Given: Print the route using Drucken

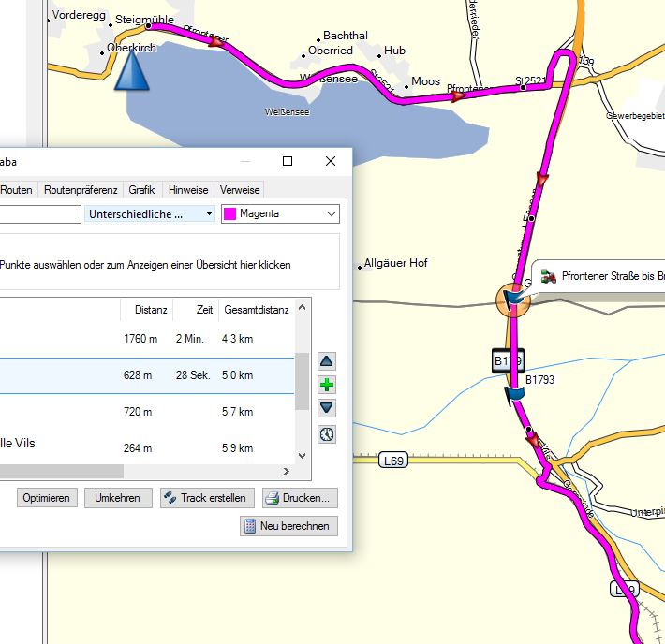Looking at the screenshot, I should [x=299, y=498].
